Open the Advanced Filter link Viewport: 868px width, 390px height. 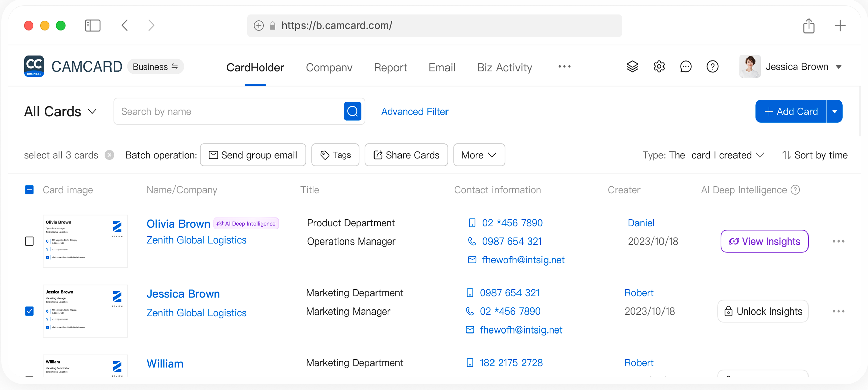[414, 112]
